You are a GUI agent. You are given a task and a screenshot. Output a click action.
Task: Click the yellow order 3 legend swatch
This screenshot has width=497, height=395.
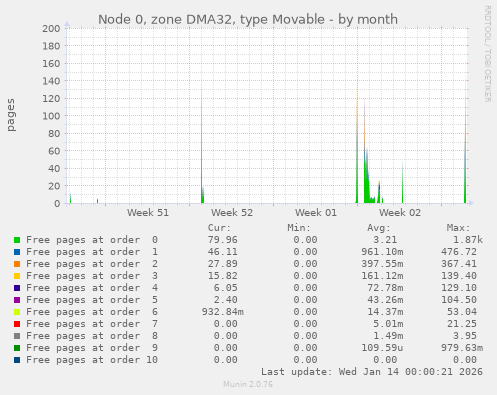pos(17,276)
